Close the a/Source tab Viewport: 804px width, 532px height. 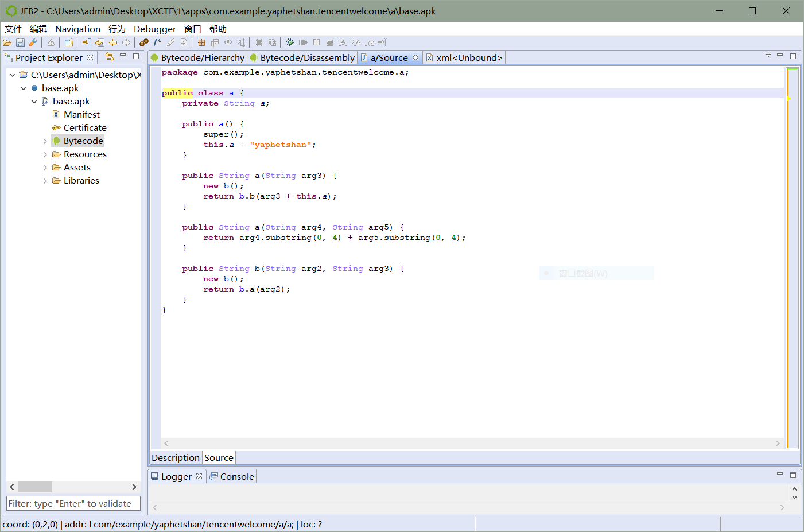[x=415, y=57]
